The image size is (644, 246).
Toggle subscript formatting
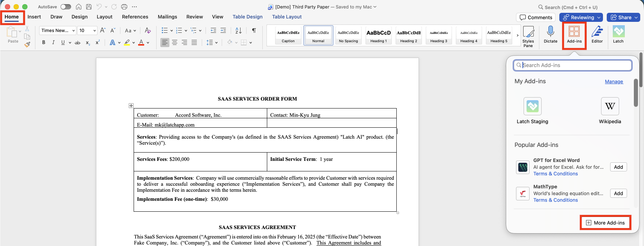pos(88,43)
